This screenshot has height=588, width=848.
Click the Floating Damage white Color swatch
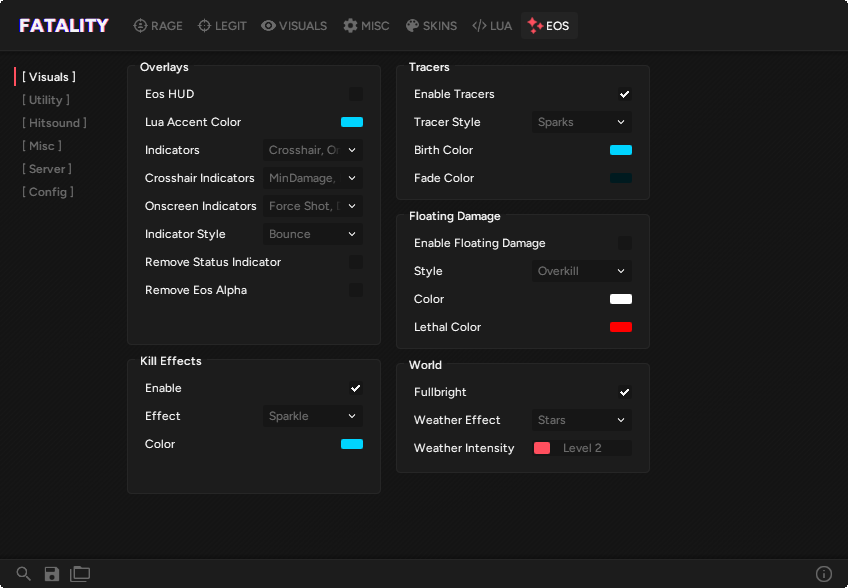[621, 299]
